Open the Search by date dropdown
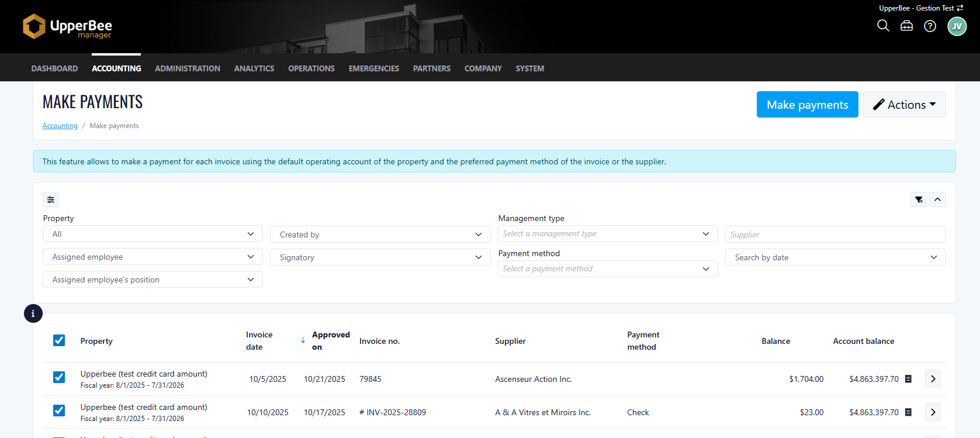980x438 pixels. pos(836,257)
